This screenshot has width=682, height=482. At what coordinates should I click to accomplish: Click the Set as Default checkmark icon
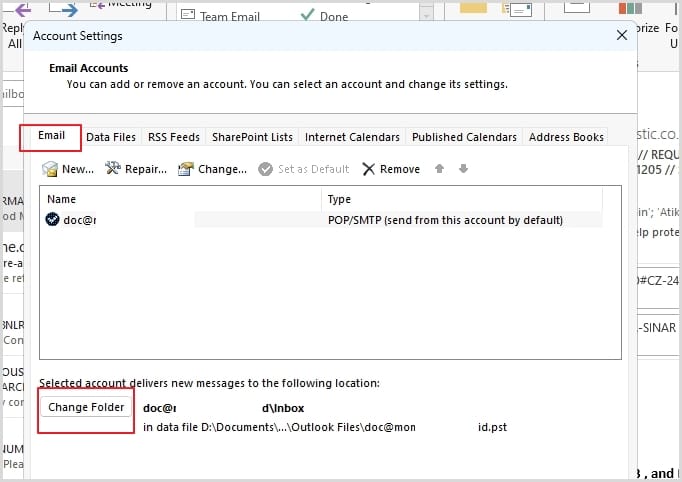(x=265, y=169)
